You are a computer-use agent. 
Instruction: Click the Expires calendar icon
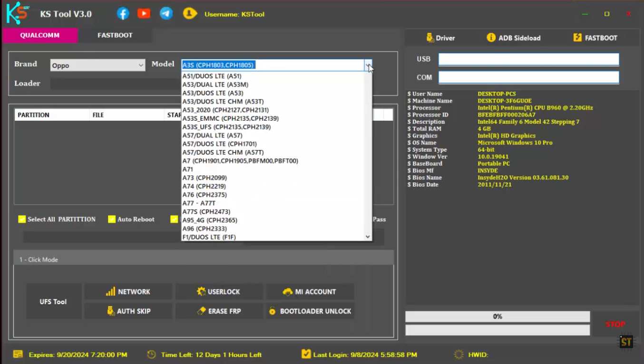click(x=18, y=354)
